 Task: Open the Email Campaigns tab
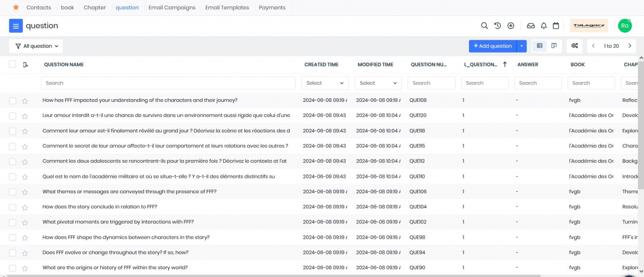(x=172, y=7)
